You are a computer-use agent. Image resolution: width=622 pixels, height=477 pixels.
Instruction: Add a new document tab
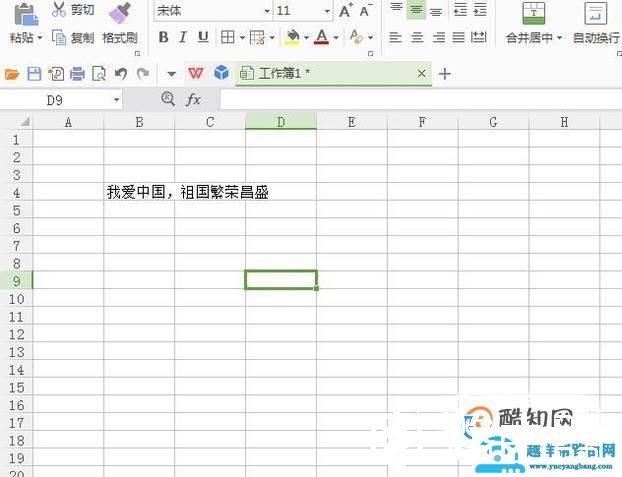click(x=445, y=74)
